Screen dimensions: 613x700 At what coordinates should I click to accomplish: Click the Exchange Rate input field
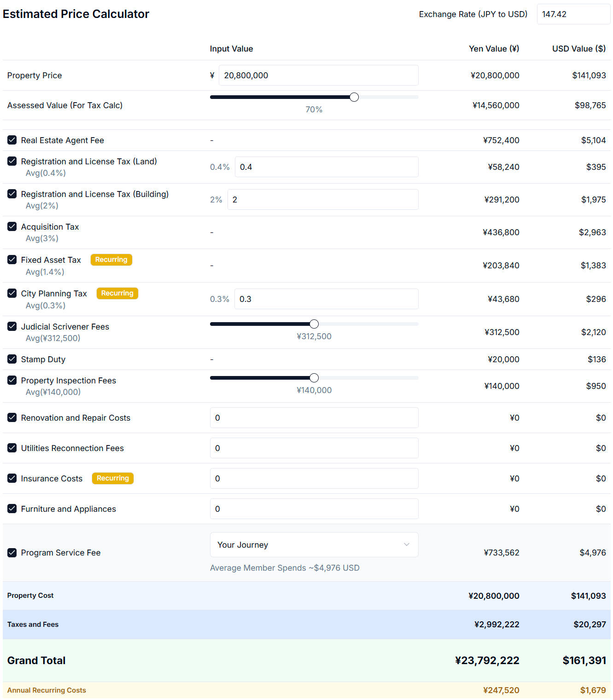(x=573, y=14)
